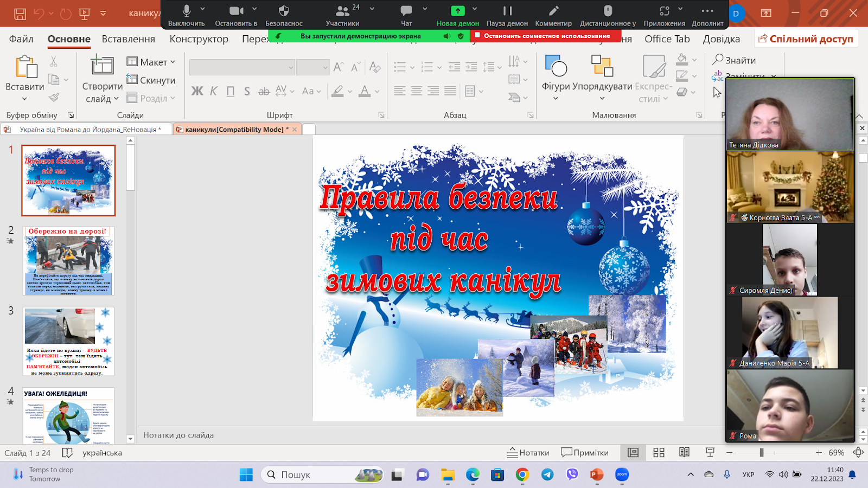This screenshot has width=868, height=488.
Task: Increase font size
Action: [x=339, y=67]
